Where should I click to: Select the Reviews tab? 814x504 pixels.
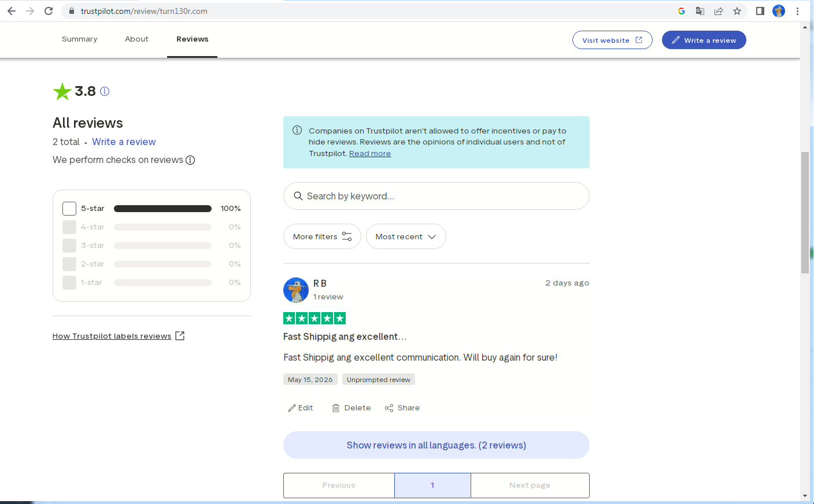click(193, 39)
